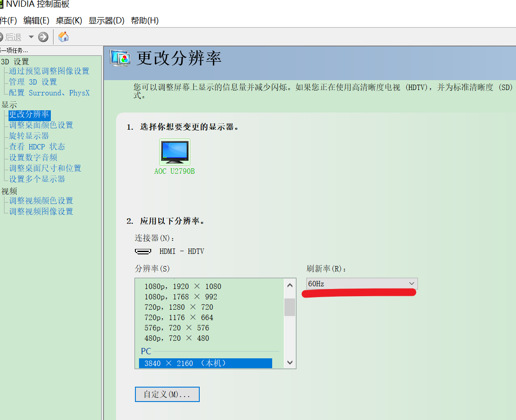Open the home icon in toolbar

[63, 36]
